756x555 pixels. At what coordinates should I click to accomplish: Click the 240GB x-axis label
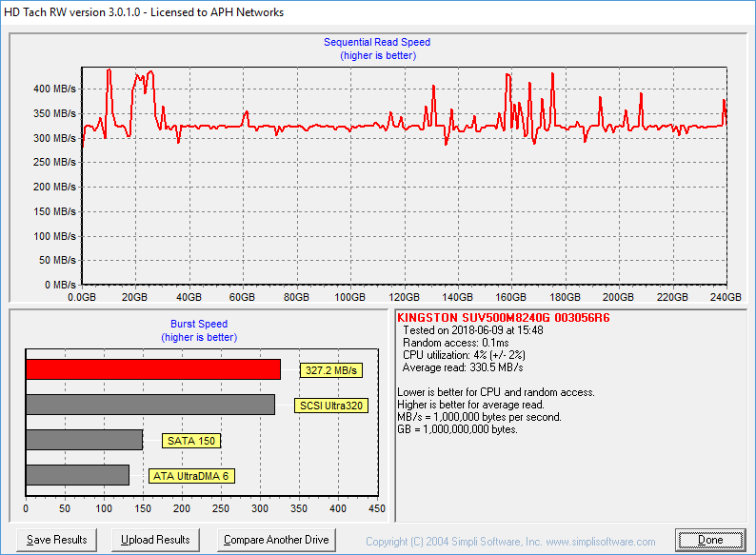726,298
